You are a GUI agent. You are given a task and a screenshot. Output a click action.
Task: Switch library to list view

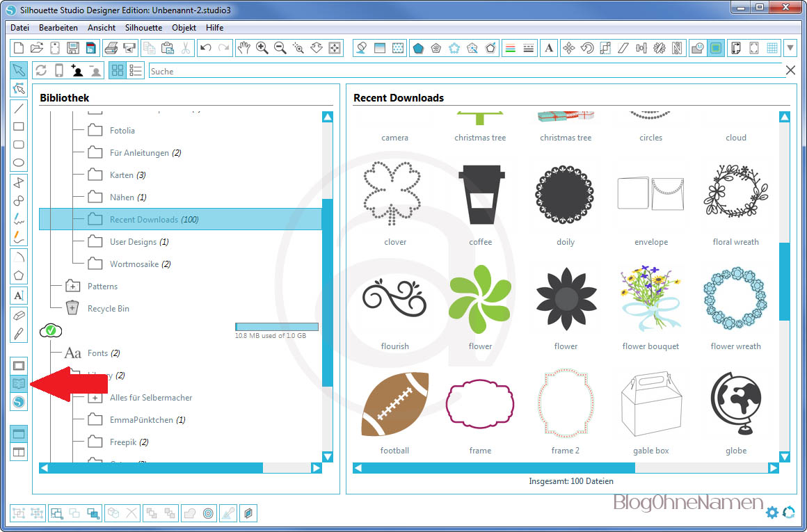point(136,71)
